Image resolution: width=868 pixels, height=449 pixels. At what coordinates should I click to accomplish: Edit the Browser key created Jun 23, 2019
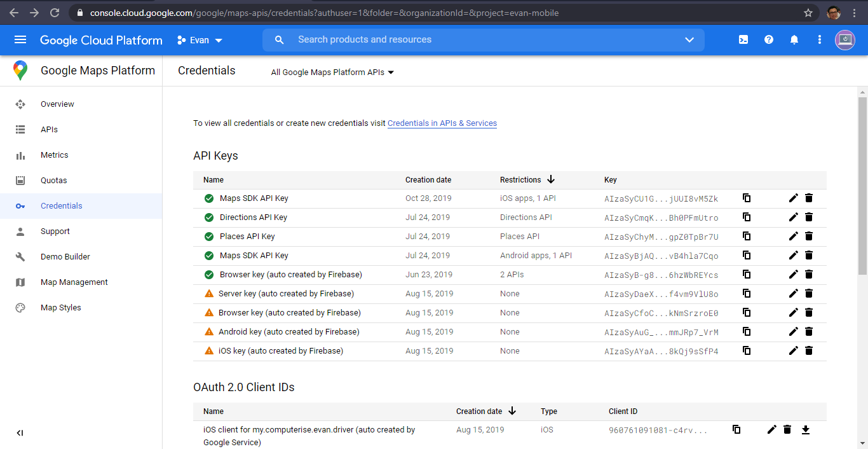(793, 275)
